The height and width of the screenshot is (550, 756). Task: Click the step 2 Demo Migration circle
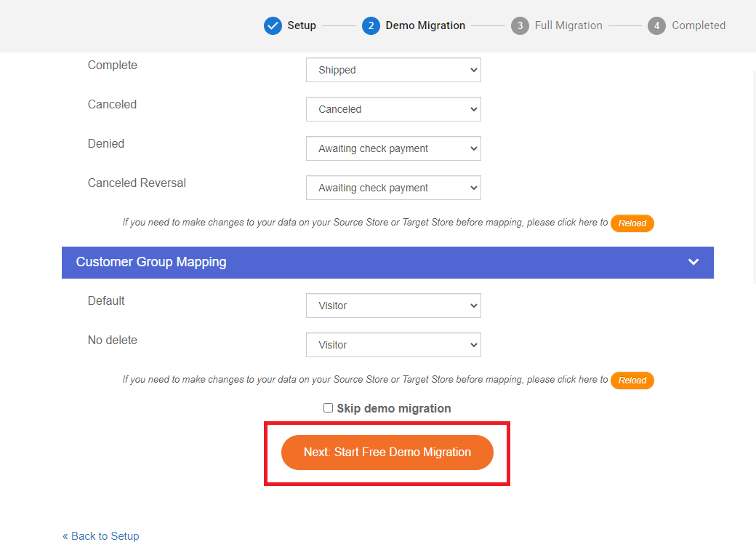coord(371,25)
